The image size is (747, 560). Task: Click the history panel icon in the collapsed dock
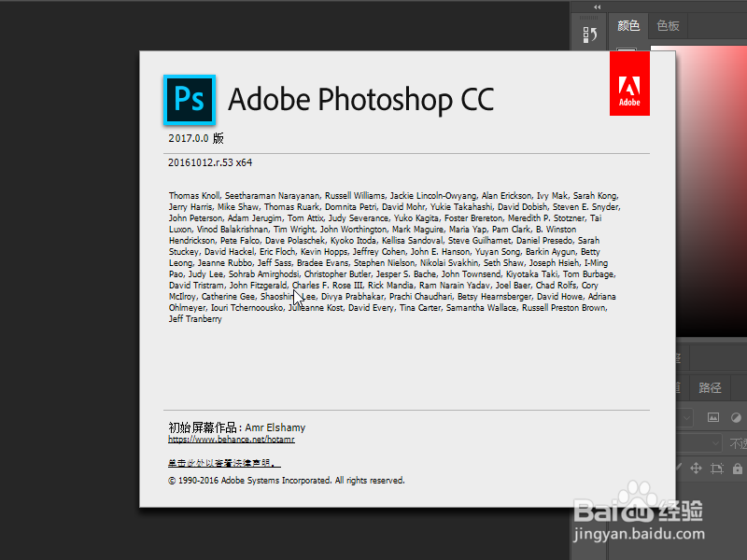595,34
